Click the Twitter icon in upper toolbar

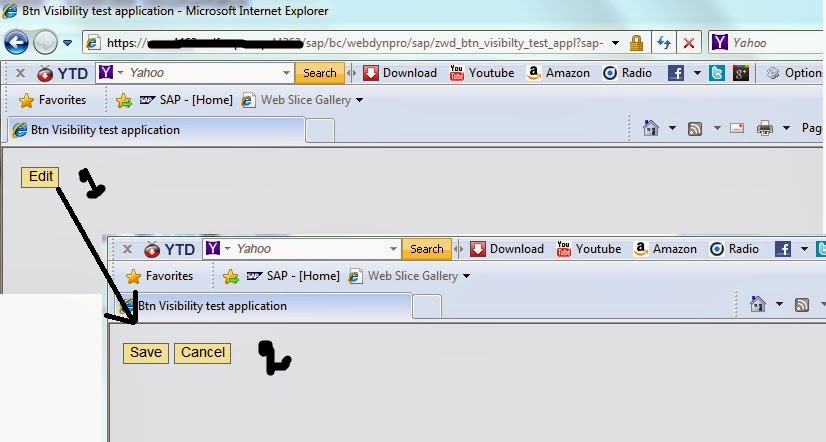[717, 73]
